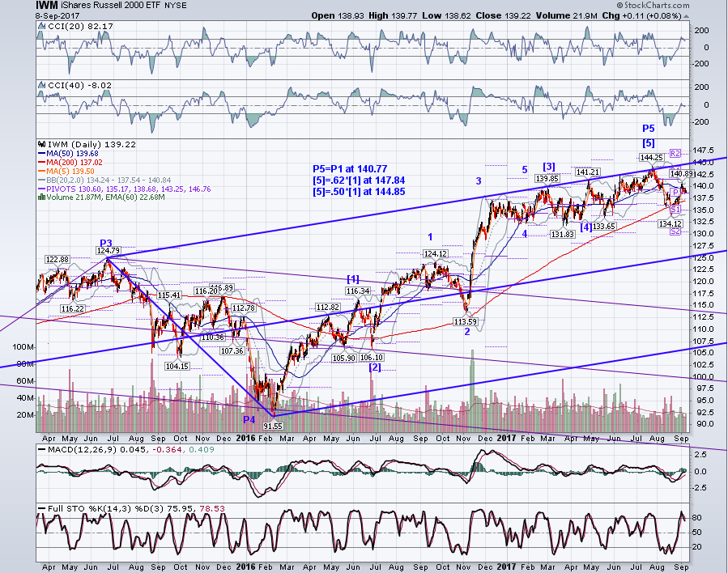This screenshot has width=728, height=573.
Task: Click the P3 wave annotation
Action: click(106, 243)
